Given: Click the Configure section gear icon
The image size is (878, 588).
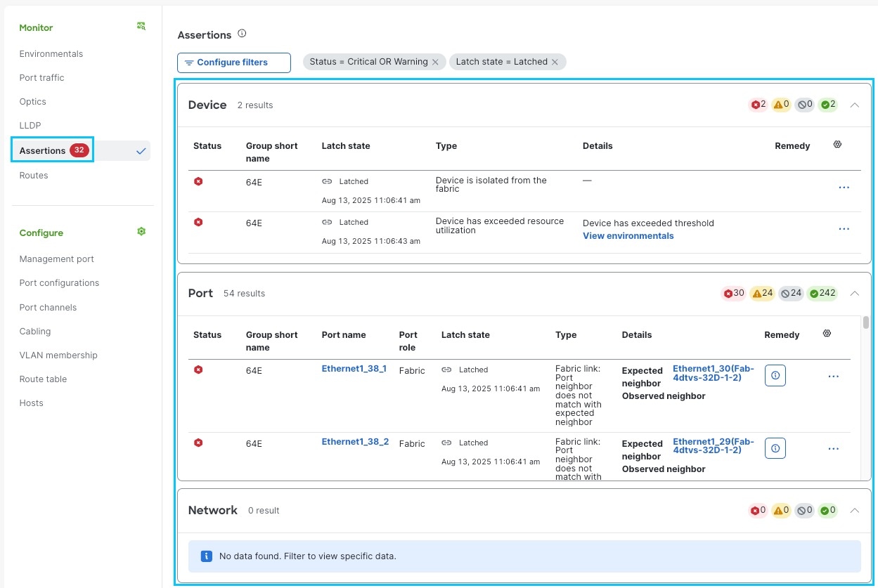Looking at the screenshot, I should tap(141, 232).
